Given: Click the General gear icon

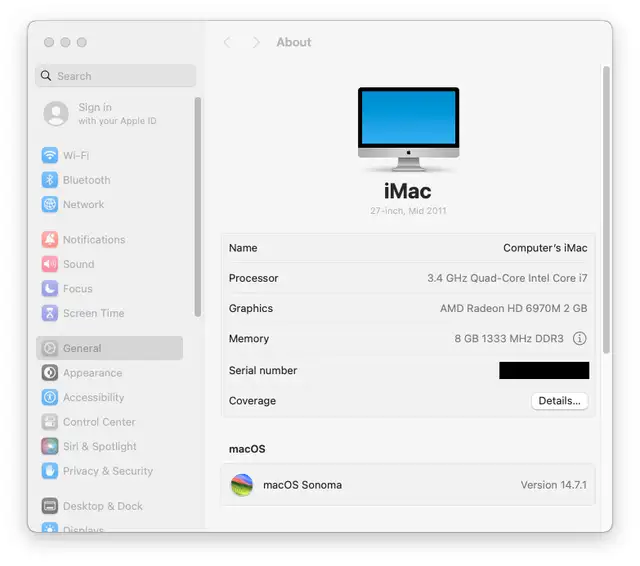Looking at the screenshot, I should [x=50, y=348].
